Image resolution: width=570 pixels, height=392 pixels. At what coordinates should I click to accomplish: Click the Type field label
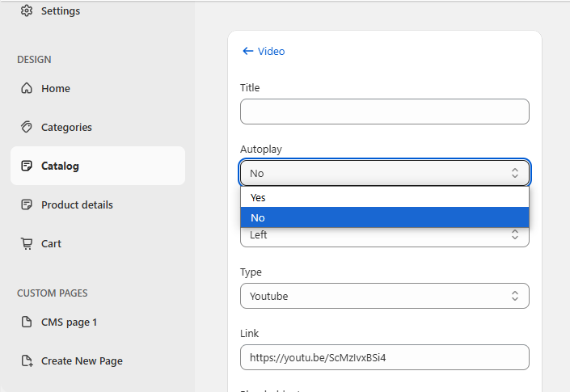pyautogui.click(x=251, y=272)
